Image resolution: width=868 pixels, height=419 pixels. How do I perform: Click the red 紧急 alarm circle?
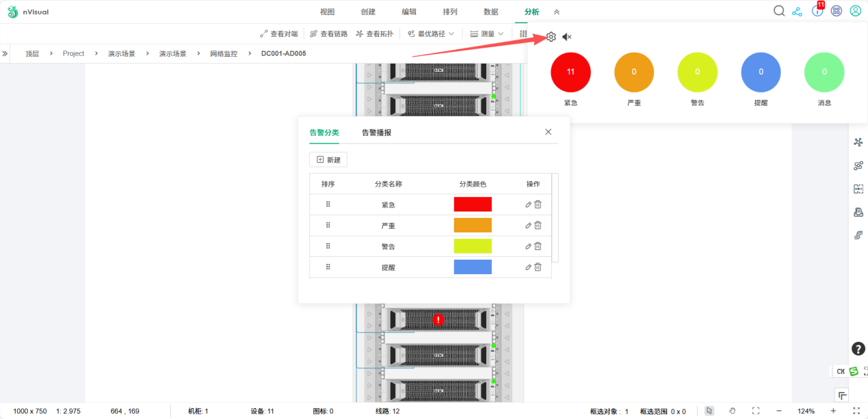click(x=570, y=72)
